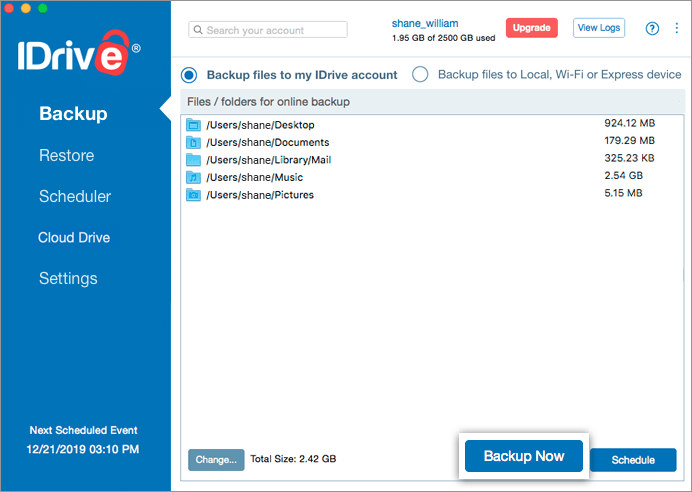The height and width of the screenshot is (492, 692).
Task: Click the IDrive logo
Action: click(x=79, y=53)
